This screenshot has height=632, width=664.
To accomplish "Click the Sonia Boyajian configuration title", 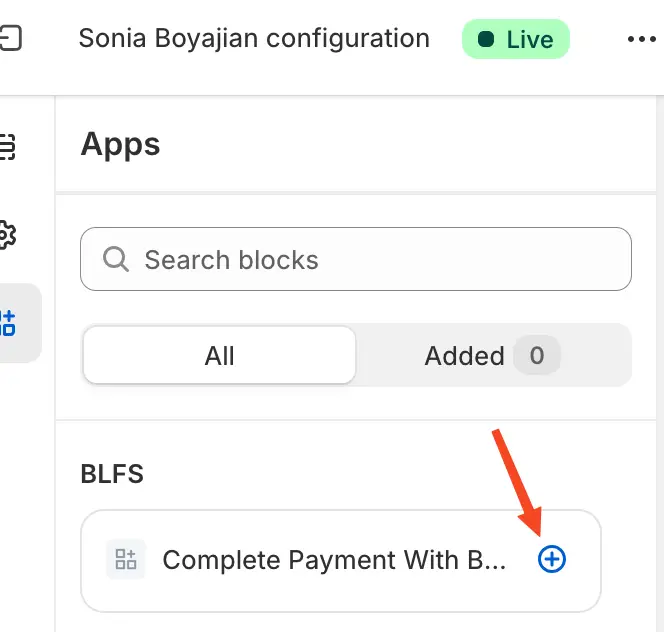I will pyautogui.click(x=254, y=39).
